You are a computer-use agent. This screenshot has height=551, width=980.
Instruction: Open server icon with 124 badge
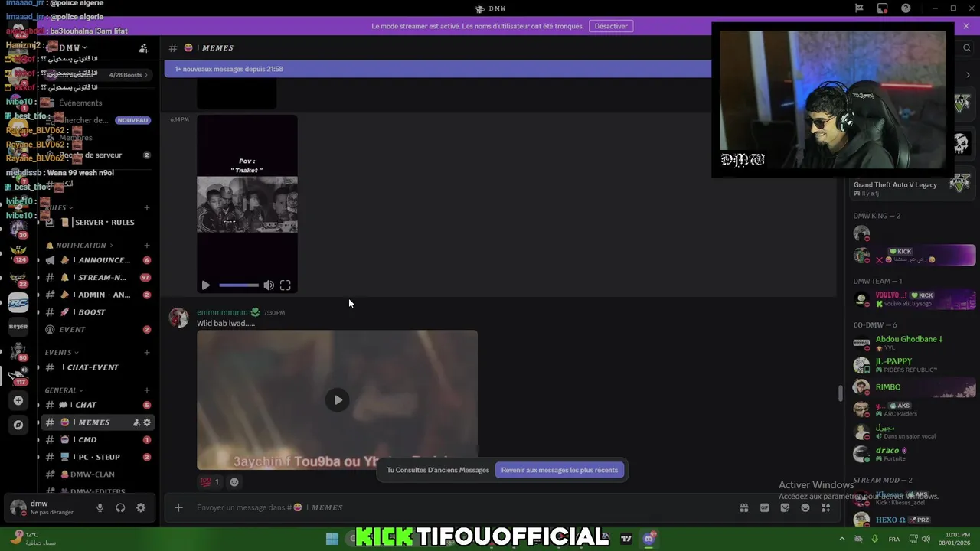[18, 253]
